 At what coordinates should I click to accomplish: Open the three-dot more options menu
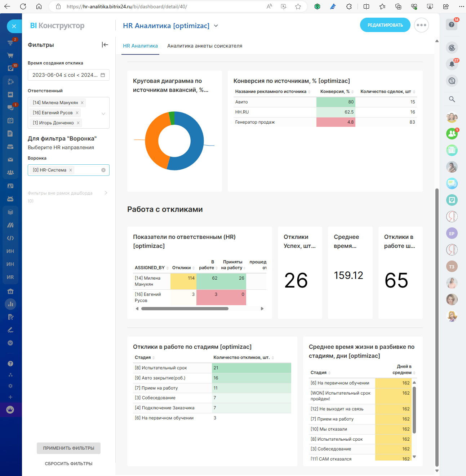point(421,25)
